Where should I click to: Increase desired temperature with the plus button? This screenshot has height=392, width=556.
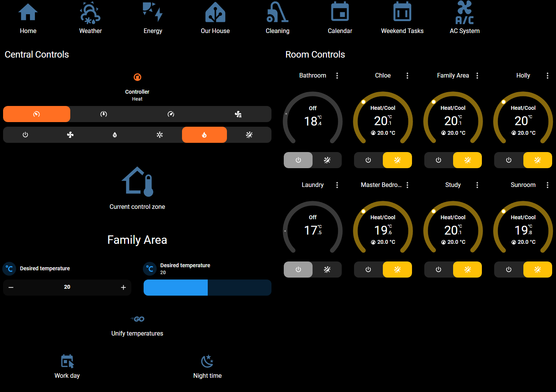(x=123, y=287)
